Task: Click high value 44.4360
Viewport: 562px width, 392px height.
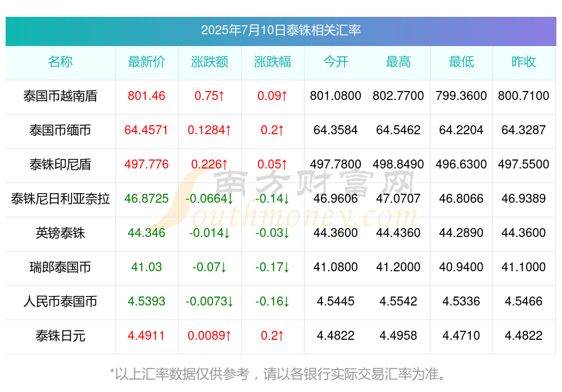Action: click(x=398, y=233)
